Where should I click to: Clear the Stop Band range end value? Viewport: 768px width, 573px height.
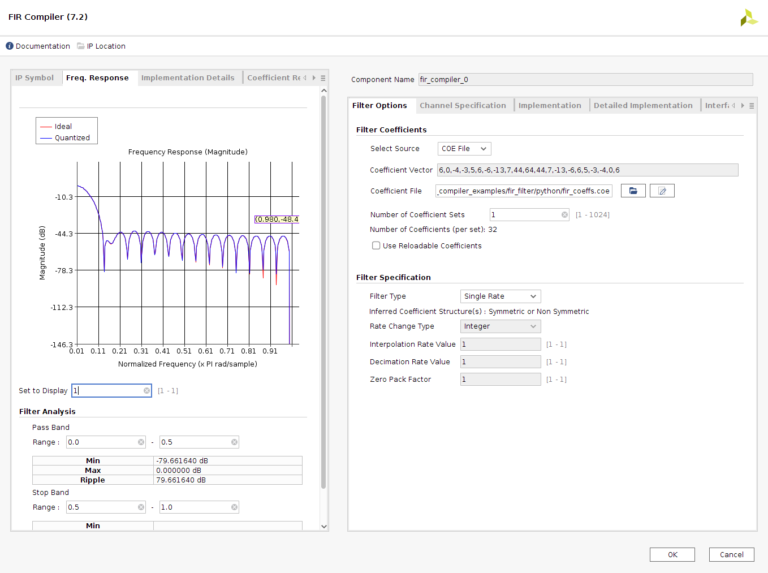pyautogui.click(x=234, y=507)
